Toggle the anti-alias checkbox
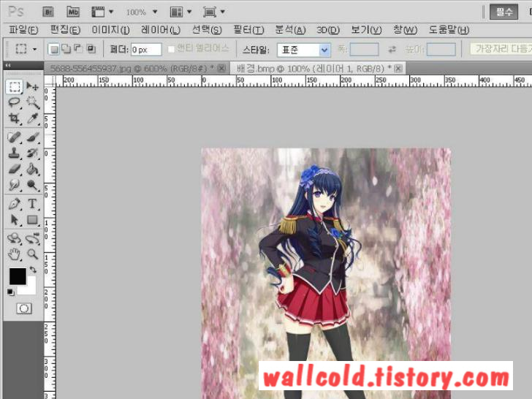532x399 pixels. tap(171, 50)
